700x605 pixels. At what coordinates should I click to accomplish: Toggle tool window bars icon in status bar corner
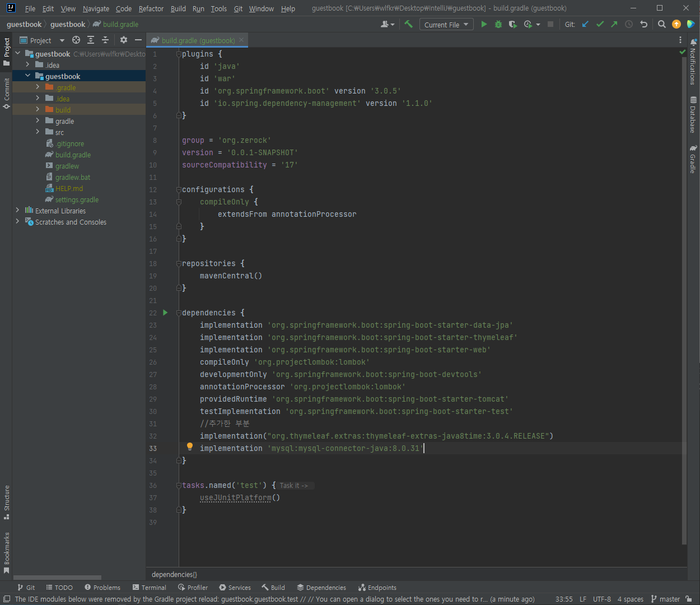[x=6, y=599]
